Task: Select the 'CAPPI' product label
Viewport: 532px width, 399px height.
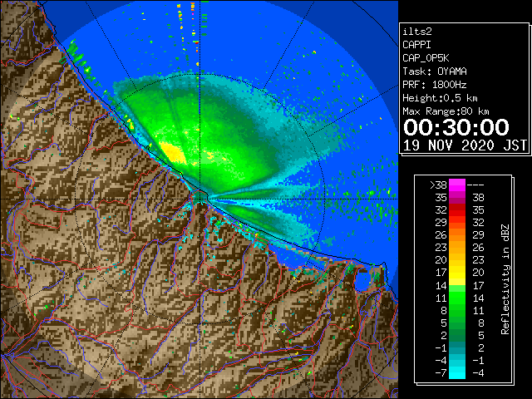Action: pos(416,45)
